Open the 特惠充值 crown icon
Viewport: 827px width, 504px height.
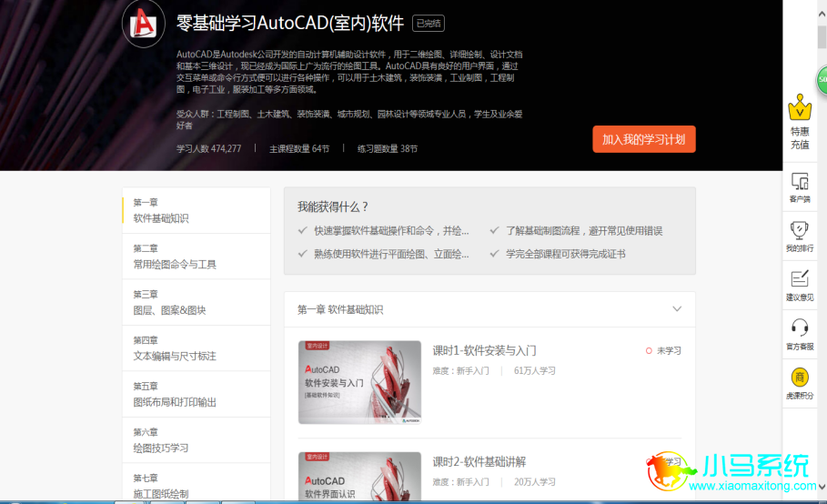800,122
